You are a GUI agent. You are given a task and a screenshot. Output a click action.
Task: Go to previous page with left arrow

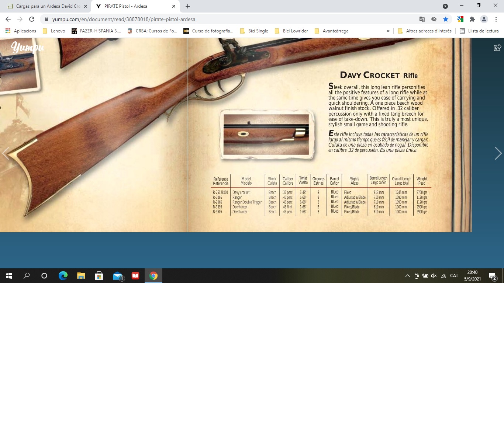coord(6,153)
